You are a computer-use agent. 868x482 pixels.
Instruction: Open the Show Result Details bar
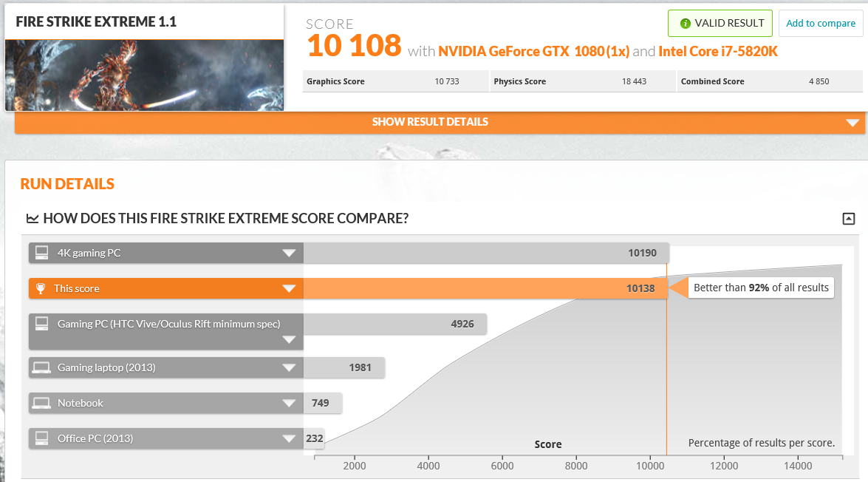coord(440,122)
